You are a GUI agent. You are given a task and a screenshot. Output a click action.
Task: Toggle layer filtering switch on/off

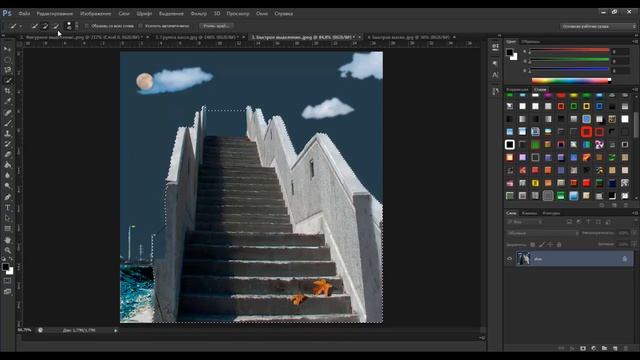[x=634, y=222]
